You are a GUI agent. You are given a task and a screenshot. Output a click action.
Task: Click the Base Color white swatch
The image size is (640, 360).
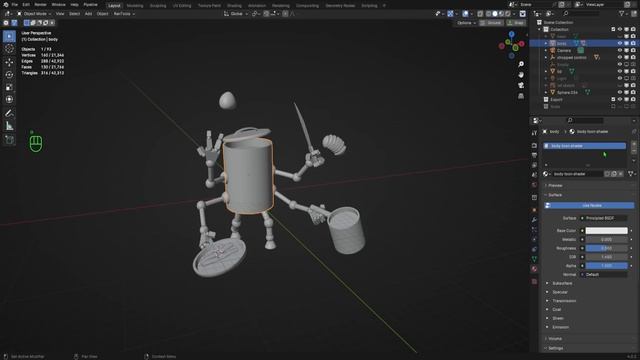pyautogui.click(x=607, y=231)
